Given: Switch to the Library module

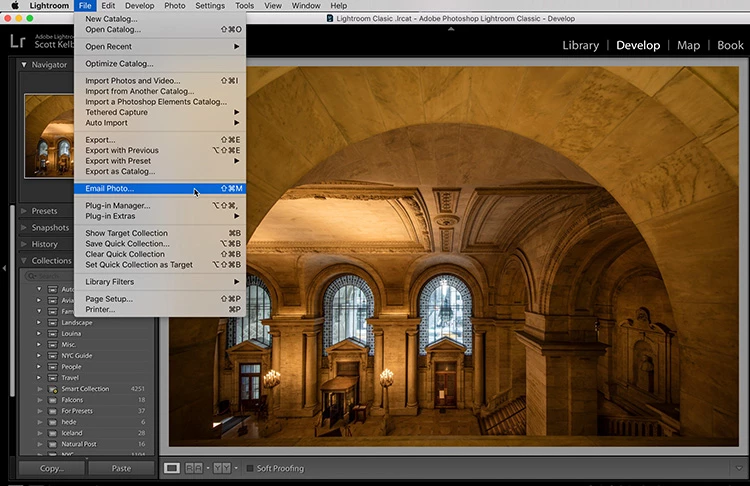Looking at the screenshot, I should (580, 45).
